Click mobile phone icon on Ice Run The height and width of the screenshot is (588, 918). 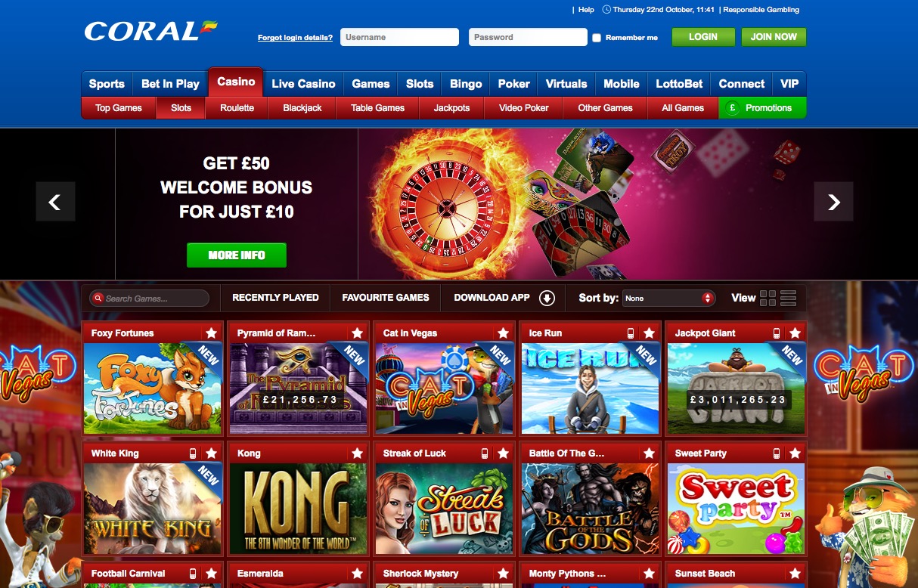tap(631, 333)
